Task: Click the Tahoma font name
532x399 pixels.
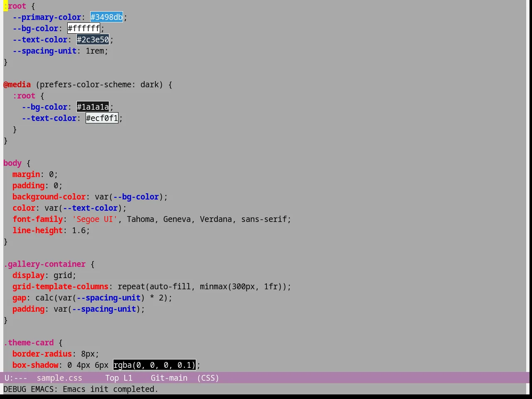Action: pos(140,219)
